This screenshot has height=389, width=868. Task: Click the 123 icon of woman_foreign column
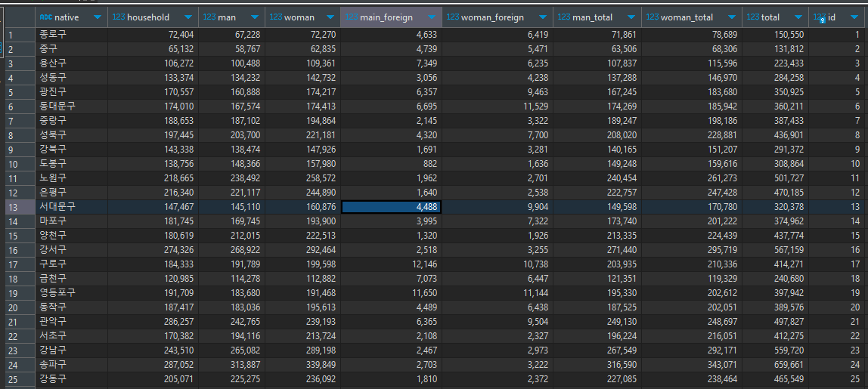click(x=453, y=17)
